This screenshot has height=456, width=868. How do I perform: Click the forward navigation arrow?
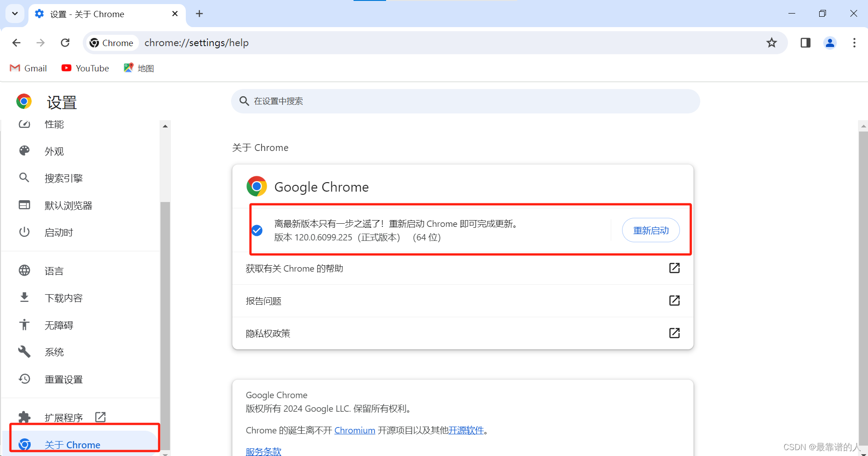pyautogui.click(x=41, y=43)
